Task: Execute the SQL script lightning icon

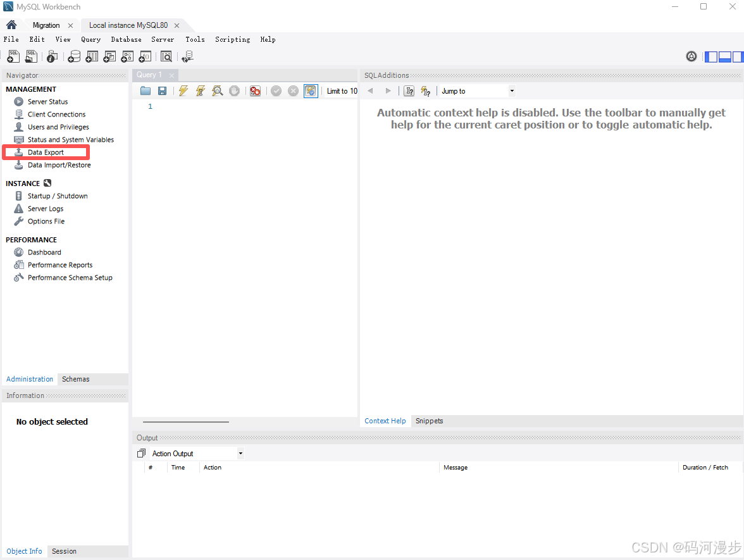Action: (x=183, y=90)
